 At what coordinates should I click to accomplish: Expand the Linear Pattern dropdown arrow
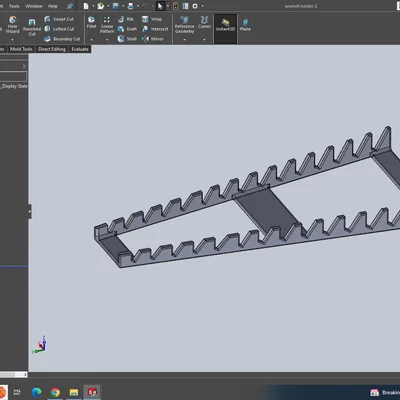point(107,40)
